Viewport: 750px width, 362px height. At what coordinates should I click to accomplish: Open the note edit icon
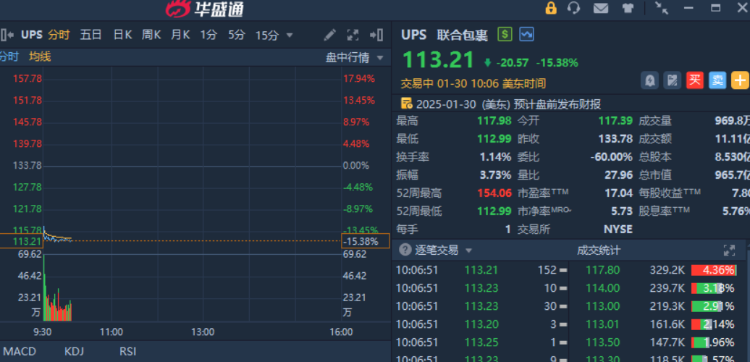coord(672,80)
